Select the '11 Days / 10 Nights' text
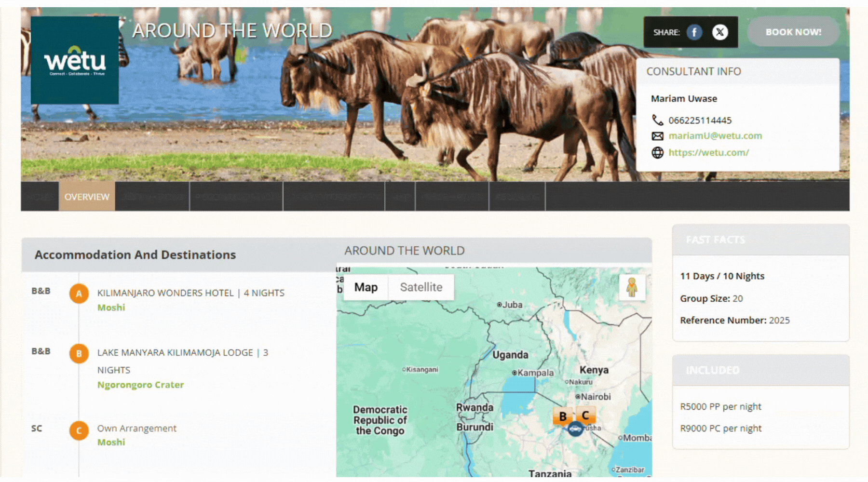 pos(722,276)
